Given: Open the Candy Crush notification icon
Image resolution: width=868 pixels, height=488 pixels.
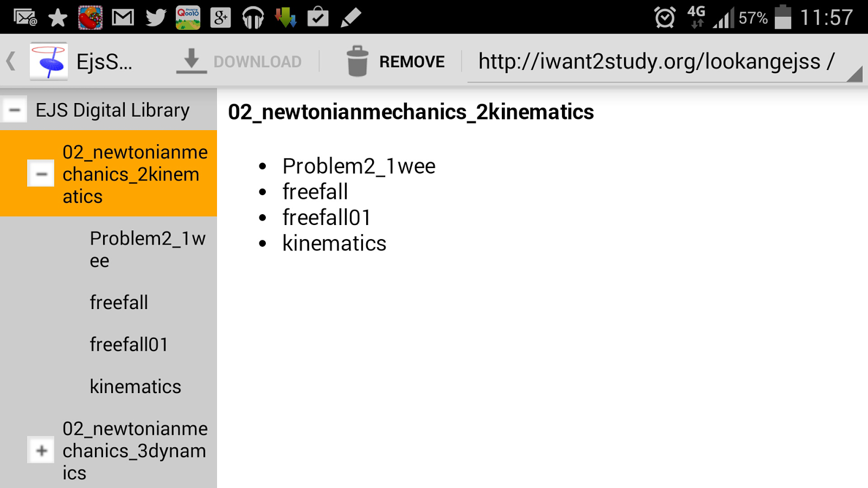Looking at the screenshot, I should (x=91, y=17).
